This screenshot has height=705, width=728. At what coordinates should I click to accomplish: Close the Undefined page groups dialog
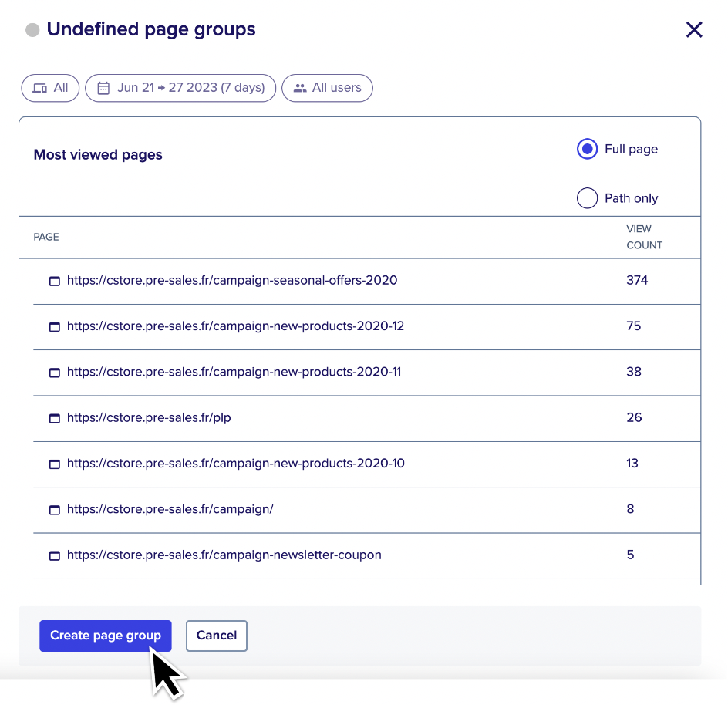click(694, 30)
